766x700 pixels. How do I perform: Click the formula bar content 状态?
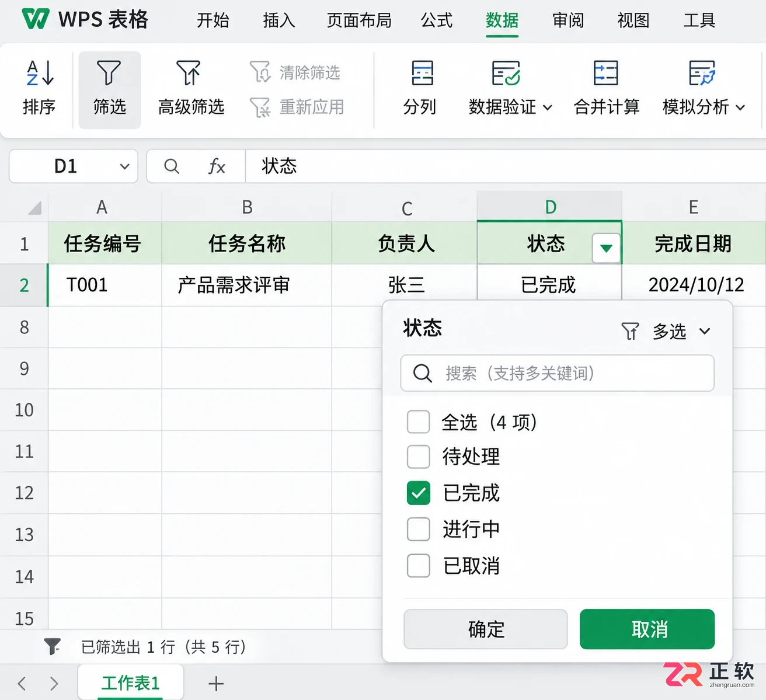coord(279,166)
